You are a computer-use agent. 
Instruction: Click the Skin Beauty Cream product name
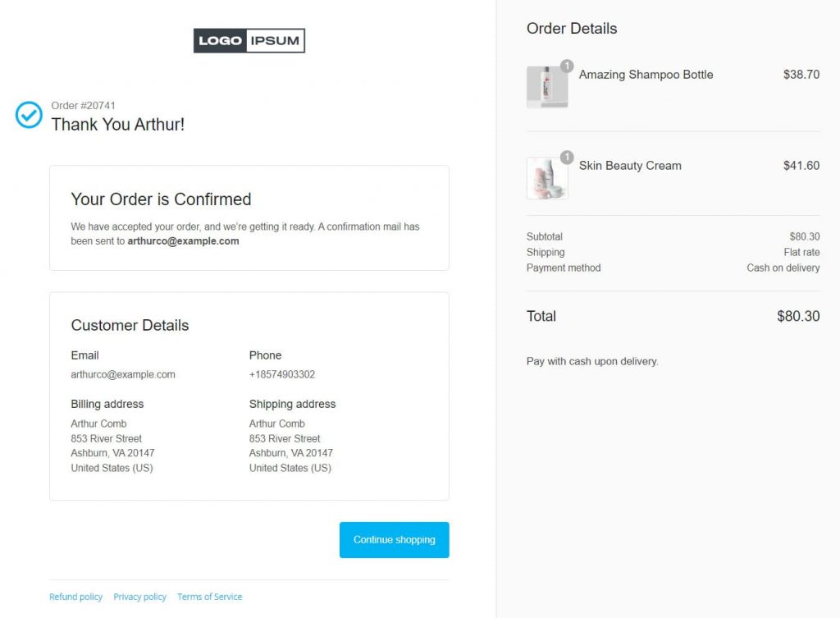[630, 166]
